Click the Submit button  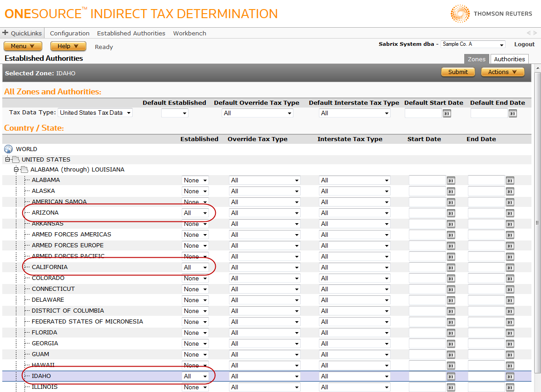(x=458, y=72)
